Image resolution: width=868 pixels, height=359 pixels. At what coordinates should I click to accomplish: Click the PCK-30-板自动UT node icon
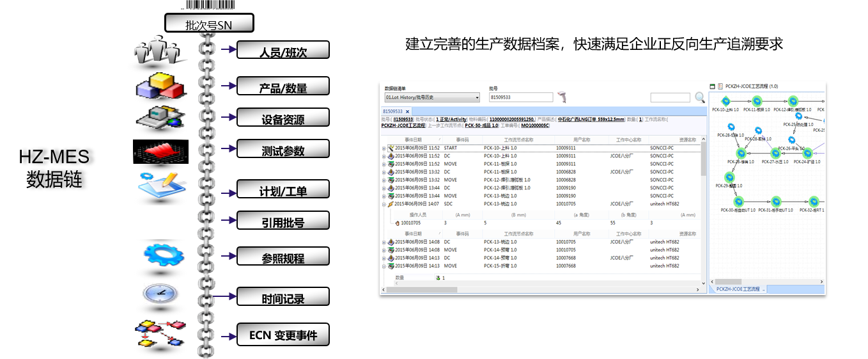coord(738,202)
